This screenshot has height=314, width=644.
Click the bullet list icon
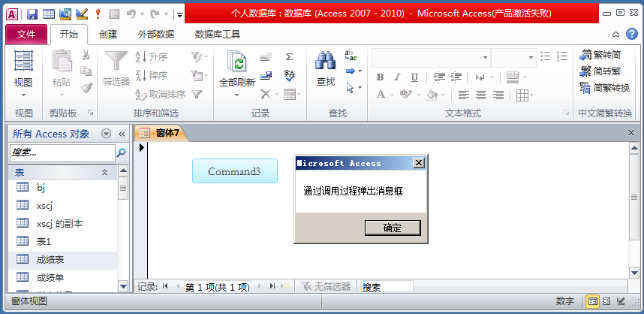tap(546, 56)
